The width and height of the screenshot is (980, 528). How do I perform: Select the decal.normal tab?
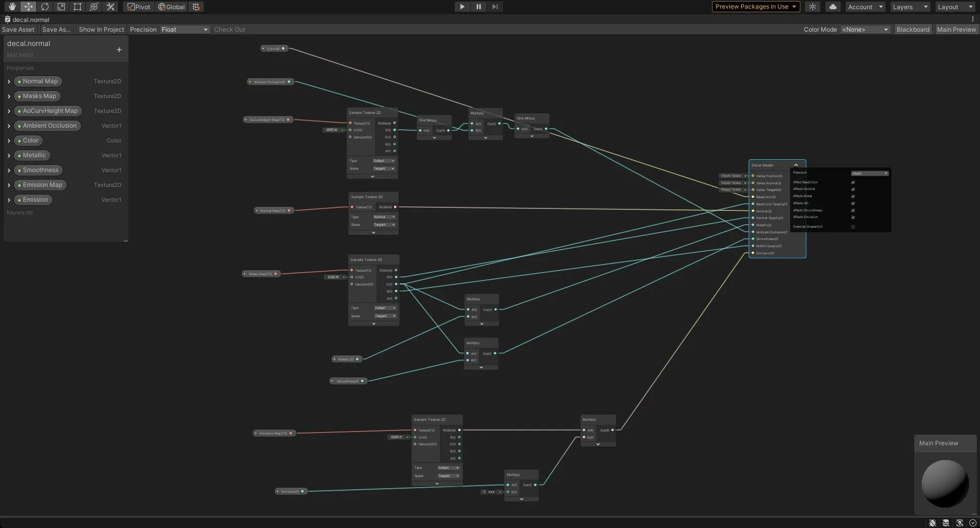28,19
